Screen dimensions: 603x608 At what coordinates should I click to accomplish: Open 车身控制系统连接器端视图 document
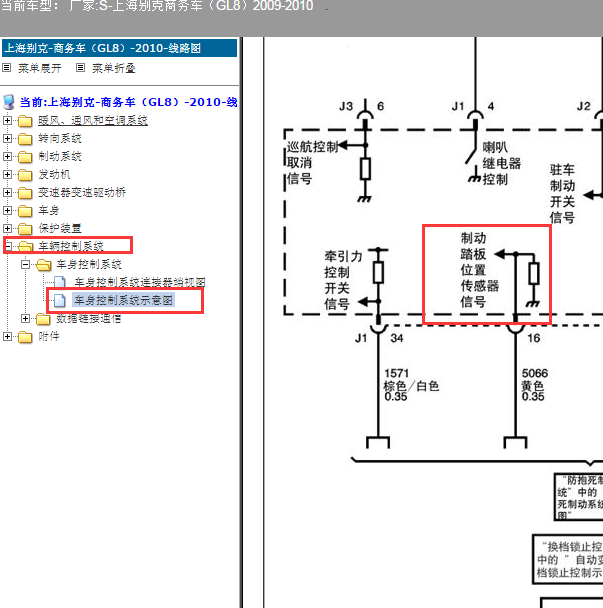[x=140, y=282]
